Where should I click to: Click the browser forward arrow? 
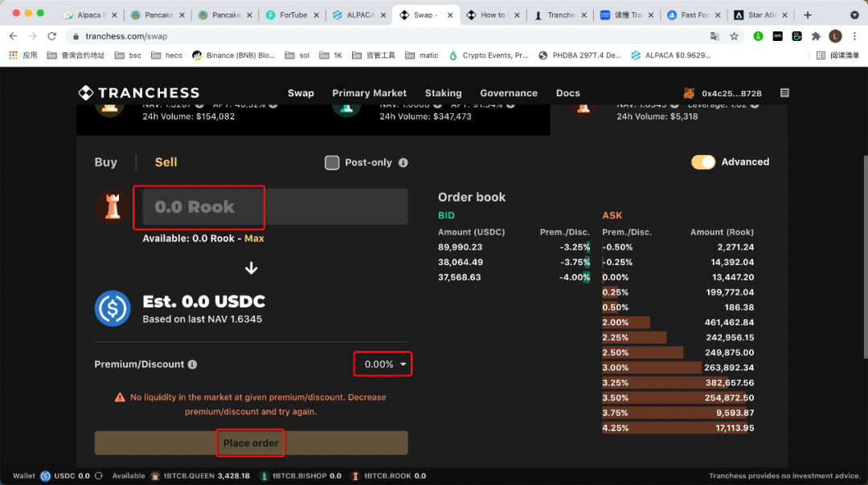tap(33, 36)
